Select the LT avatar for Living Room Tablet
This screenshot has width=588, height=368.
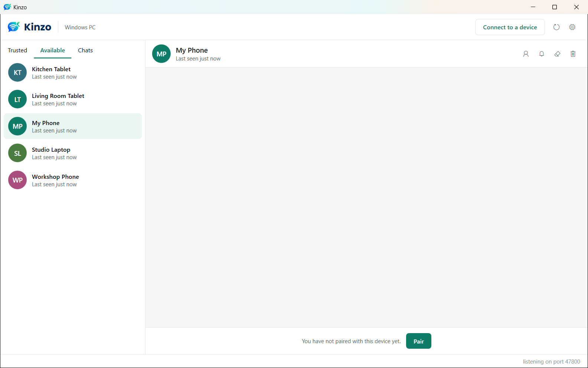click(17, 99)
